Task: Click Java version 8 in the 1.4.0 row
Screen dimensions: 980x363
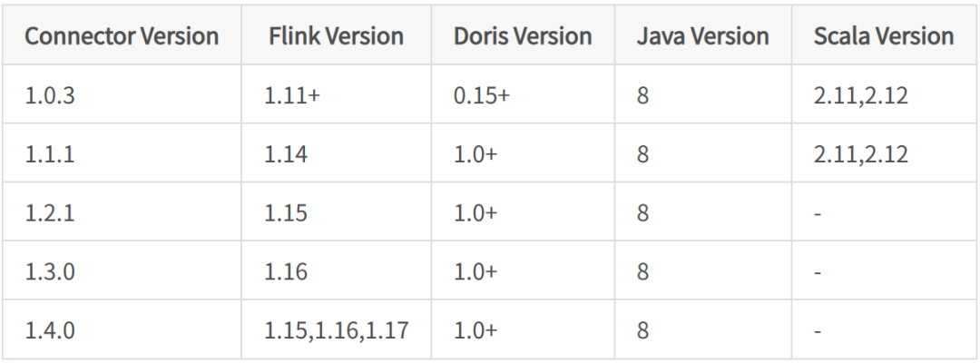Action: (642, 329)
